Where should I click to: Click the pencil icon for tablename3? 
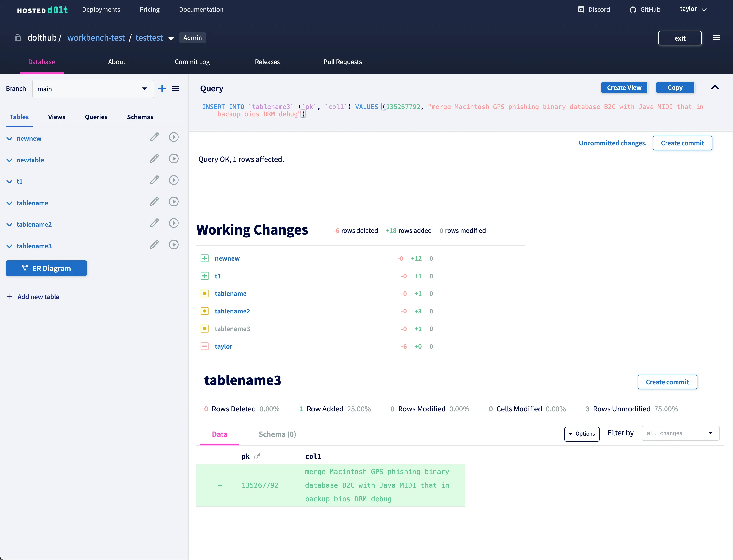click(x=154, y=245)
